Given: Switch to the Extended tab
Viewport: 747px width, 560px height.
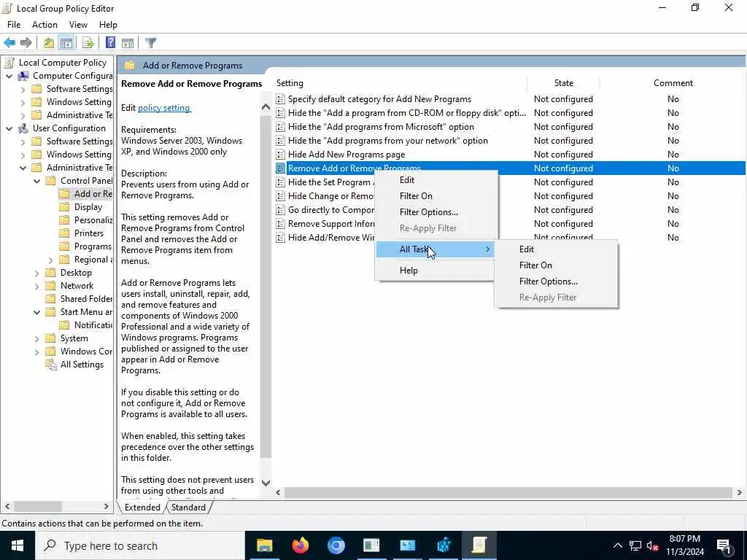Looking at the screenshot, I should click(x=142, y=507).
